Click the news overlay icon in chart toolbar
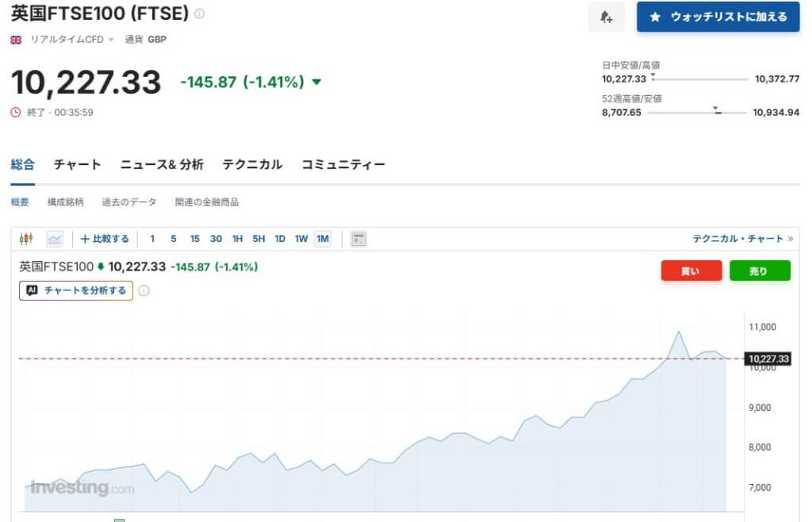 click(358, 239)
